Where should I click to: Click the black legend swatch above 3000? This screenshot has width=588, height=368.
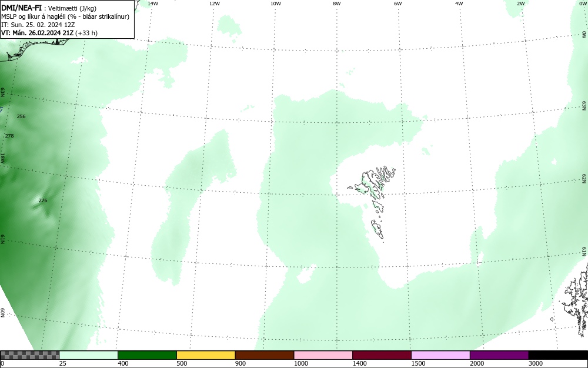(x=558, y=355)
